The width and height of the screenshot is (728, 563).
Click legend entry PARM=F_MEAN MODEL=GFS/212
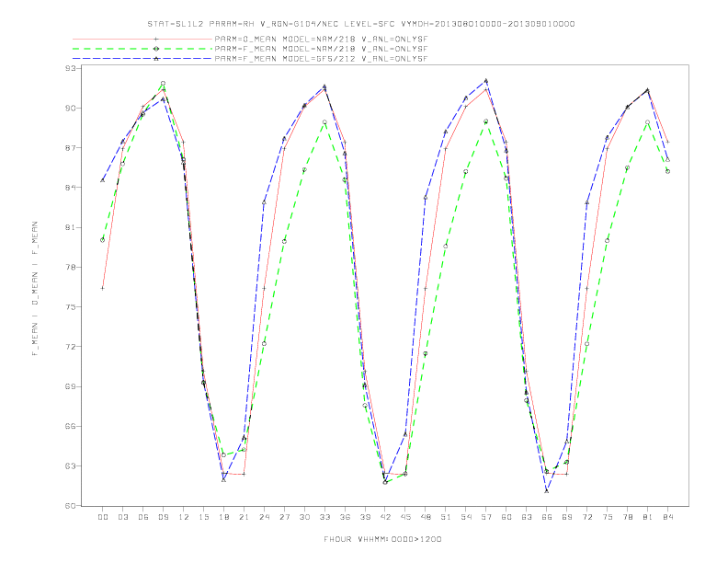coord(322,59)
